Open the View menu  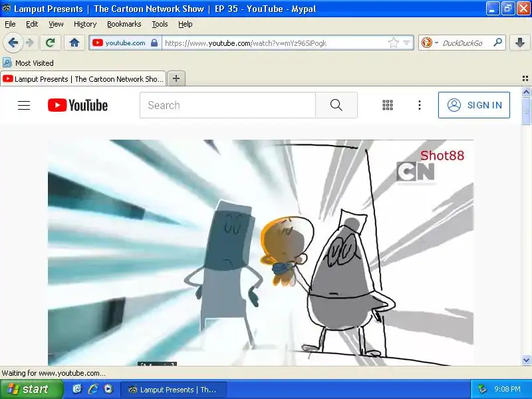point(56,24)
